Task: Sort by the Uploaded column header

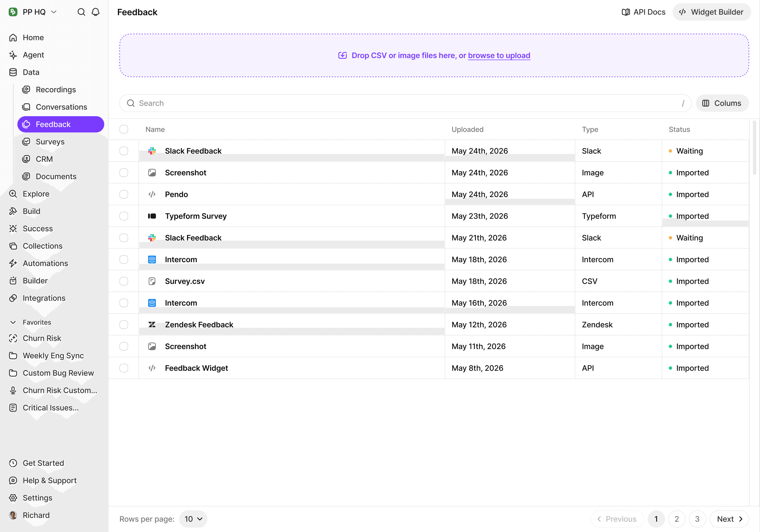Action: [x=467, y=129]
